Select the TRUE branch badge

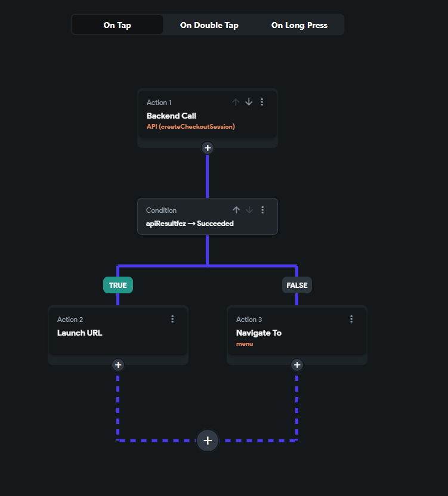[118, 285]
